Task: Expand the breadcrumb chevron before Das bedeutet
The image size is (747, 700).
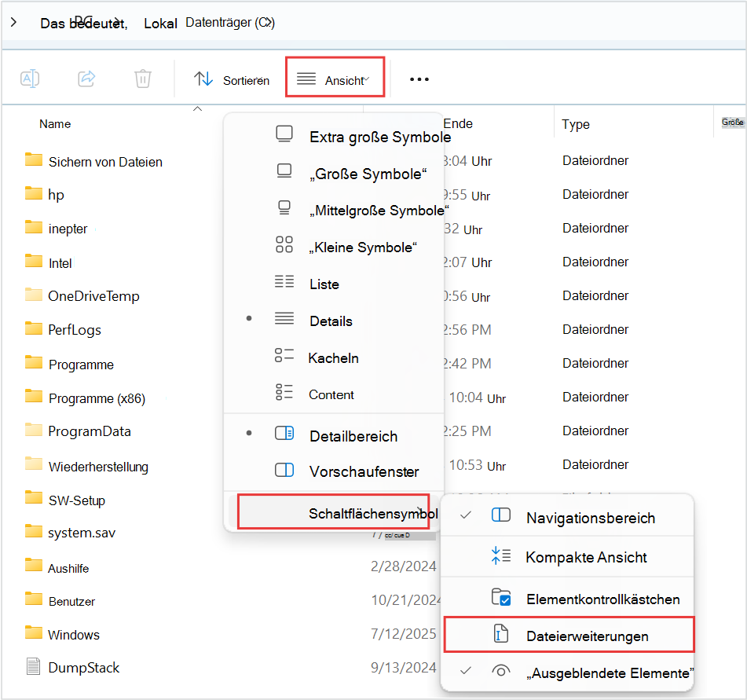Action: pyautogui.click(x=14, y=22)
